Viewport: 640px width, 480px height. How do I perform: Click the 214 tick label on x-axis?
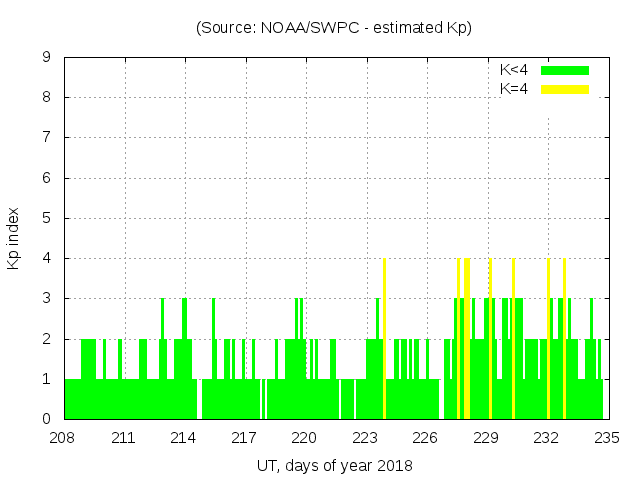[x=184, y=438]
